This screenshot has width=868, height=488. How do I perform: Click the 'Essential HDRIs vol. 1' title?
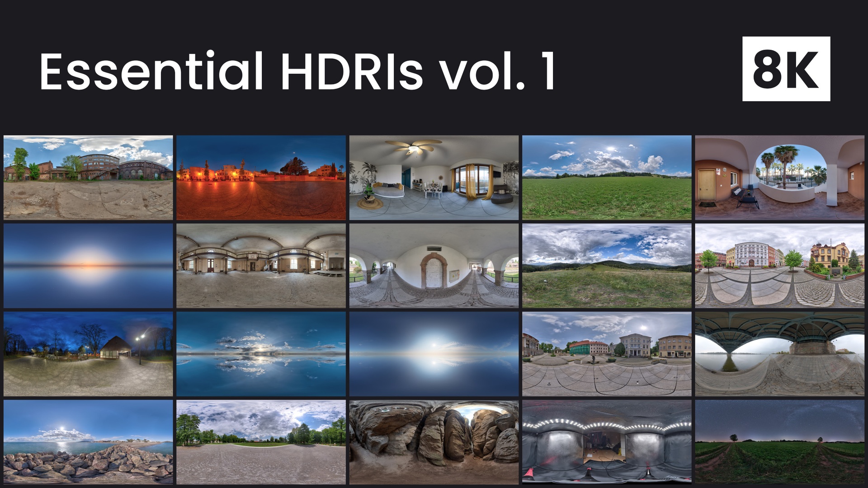coord(297,71)
